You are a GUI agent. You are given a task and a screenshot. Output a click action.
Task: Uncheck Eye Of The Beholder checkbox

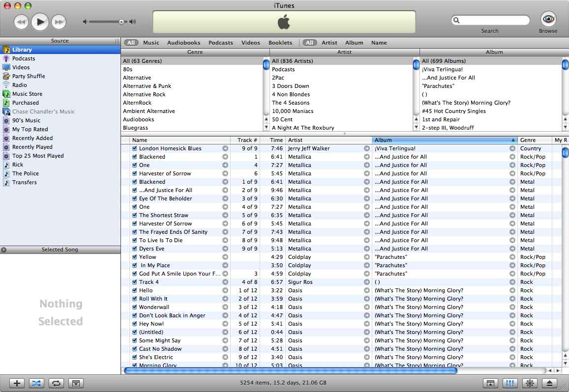click(x=135, y=198)
